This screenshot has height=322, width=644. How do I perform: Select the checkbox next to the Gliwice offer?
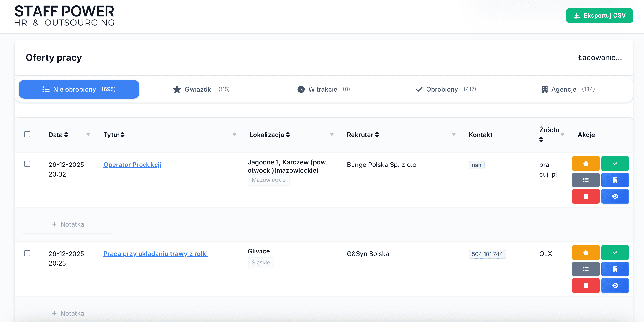coord(27,253)
